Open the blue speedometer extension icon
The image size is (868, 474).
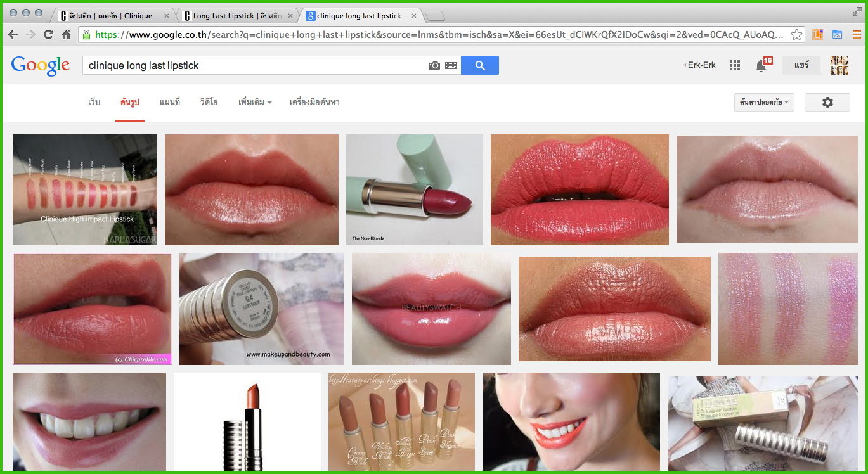click(837, 35)
